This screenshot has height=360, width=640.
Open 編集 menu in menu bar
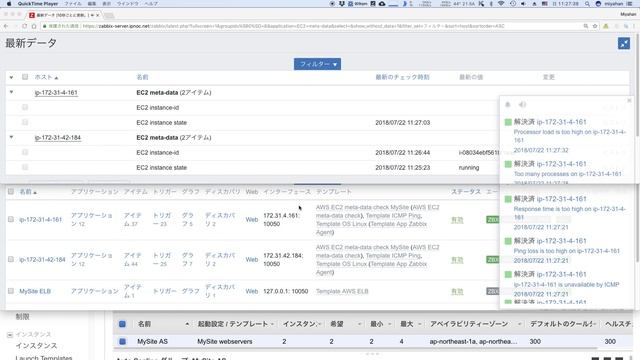pyautogui.click(x=92, y=4)
